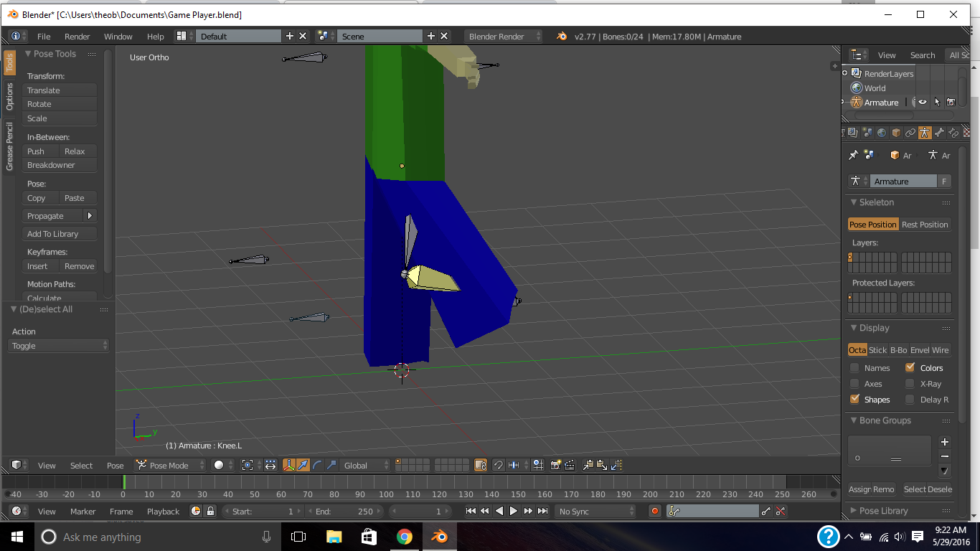Open the Object Constraints chain-link properties tab
Viewport: 980px width, 551px height.
click(910, 133)
